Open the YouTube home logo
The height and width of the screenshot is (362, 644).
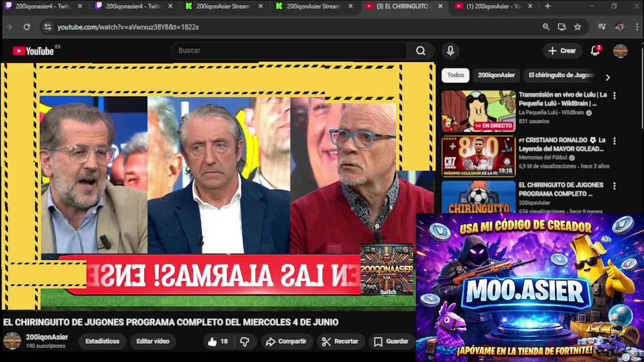[33, 51]
